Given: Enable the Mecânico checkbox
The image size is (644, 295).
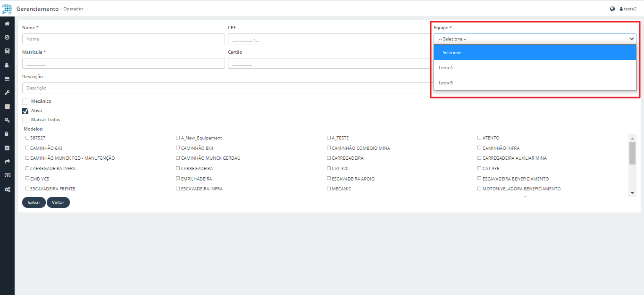Looking at the screenshot, I should (x=25, y=101).
